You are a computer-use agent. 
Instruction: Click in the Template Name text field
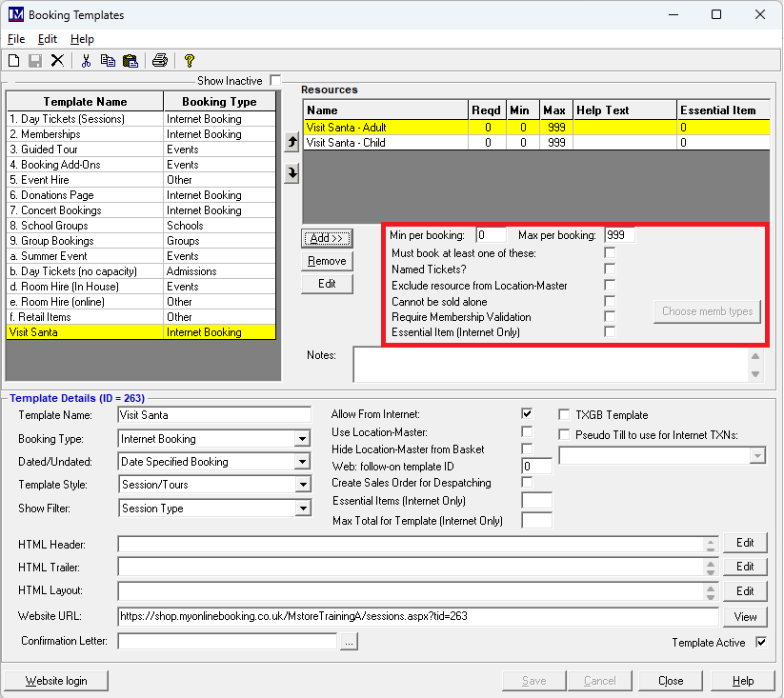214,415
